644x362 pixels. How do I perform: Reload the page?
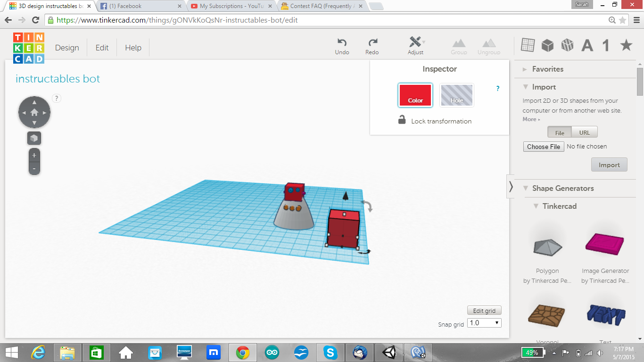click(x=35, y=20)
